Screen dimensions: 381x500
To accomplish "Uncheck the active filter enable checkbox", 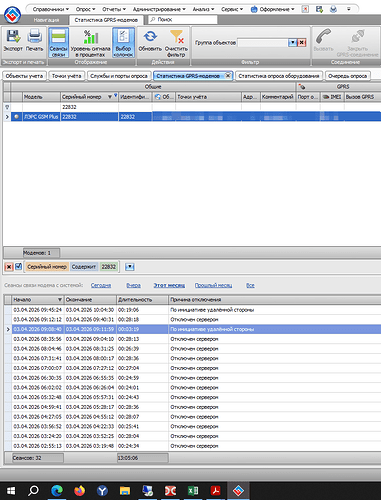I will coord(18,266).
